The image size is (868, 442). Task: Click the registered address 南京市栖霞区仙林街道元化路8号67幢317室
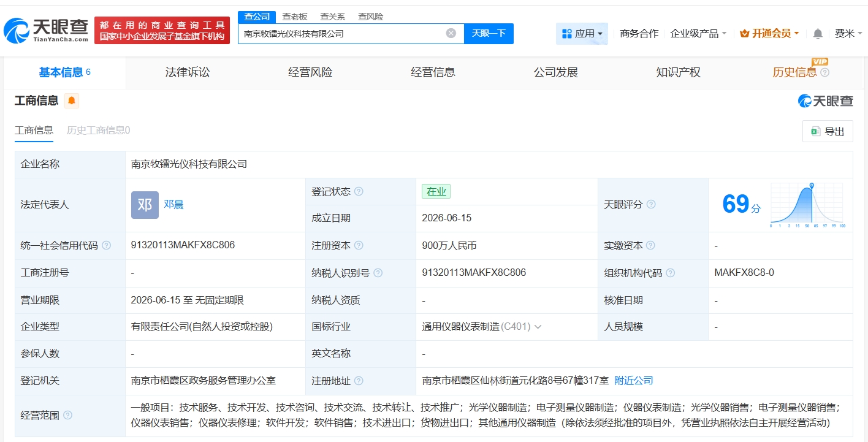click(x=516, y=381)
